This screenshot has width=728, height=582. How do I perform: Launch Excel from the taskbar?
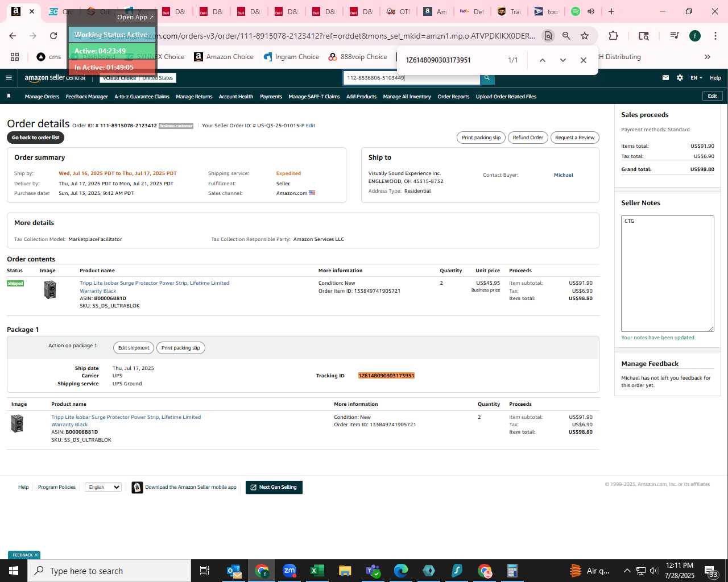(317, 571)
